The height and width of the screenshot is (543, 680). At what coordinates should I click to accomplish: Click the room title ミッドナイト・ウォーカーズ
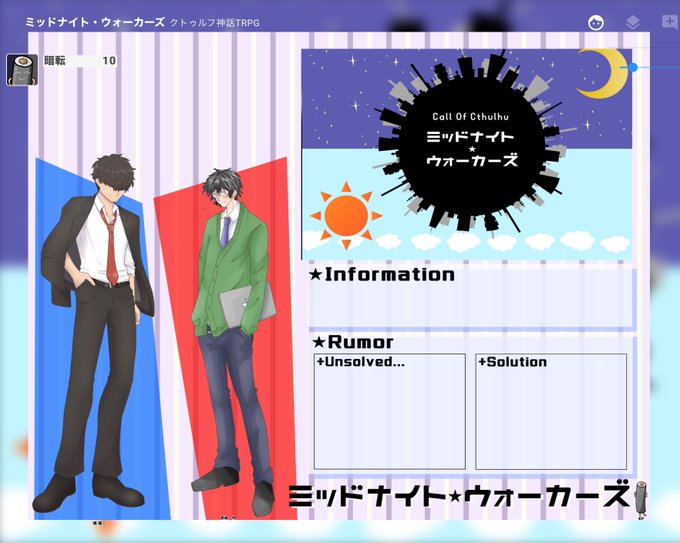(95, 22)
